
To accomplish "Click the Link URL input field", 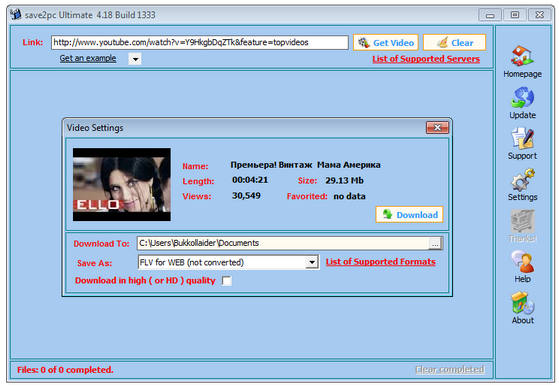I will coord(200,42).
